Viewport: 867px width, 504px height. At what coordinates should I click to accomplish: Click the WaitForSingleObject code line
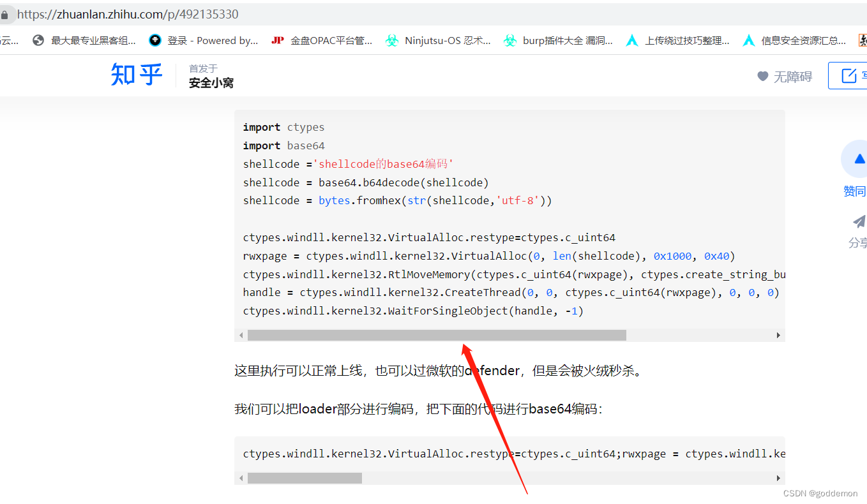413,311
